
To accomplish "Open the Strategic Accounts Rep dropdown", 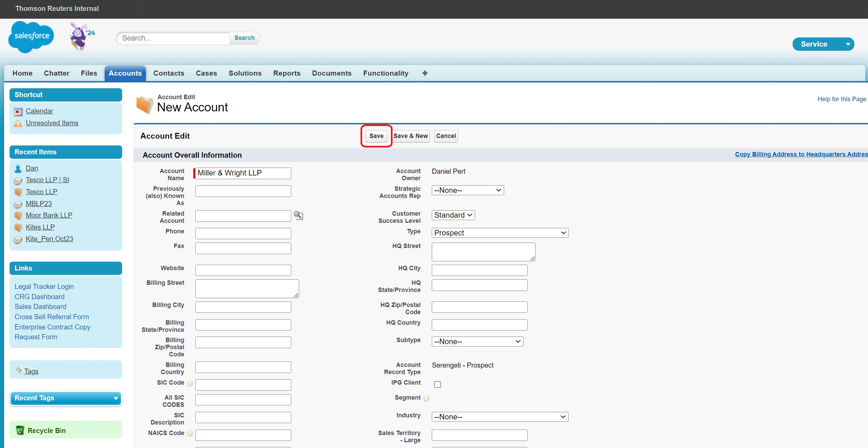I will click(x=468, y=190).
